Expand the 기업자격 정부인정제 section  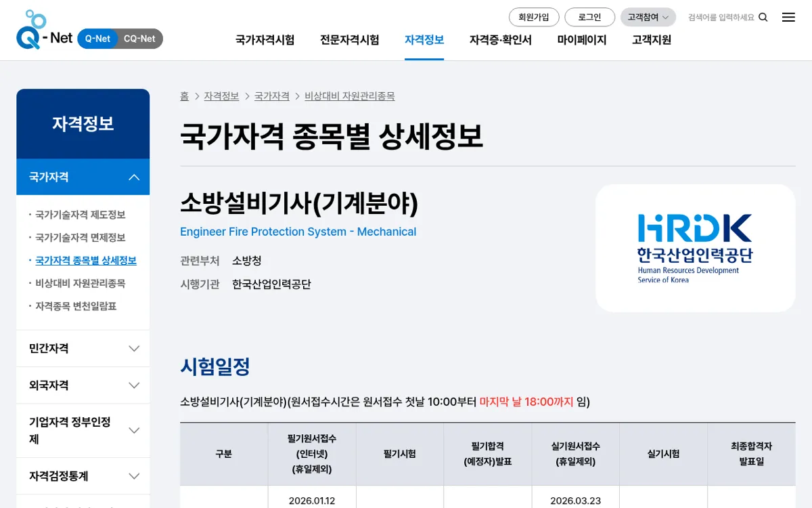click(83, 430)
